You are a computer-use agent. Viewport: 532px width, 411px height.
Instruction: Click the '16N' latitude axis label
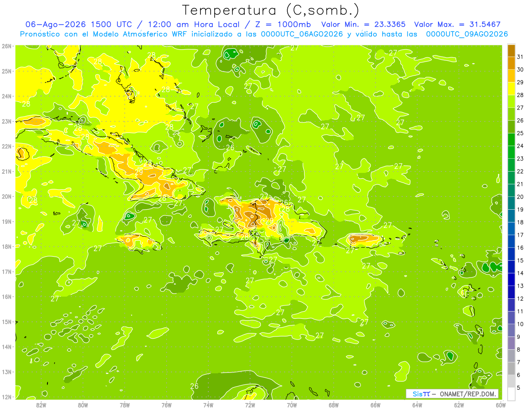pyautogui.click(x=6, y=297)
